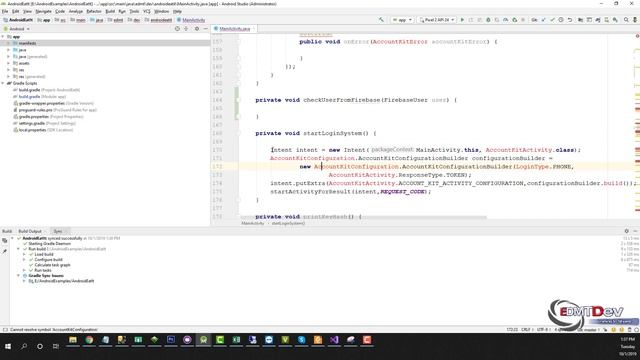The height and width of the screenshot is (360, 640).
Task: Click the Project Structure toolbar icon
Action: [x=580, y=20]
